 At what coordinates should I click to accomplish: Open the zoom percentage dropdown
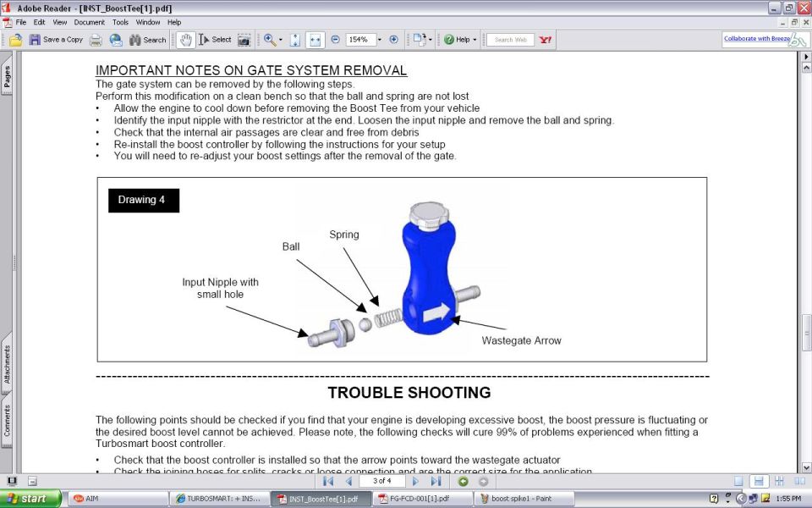click(380, 40)
